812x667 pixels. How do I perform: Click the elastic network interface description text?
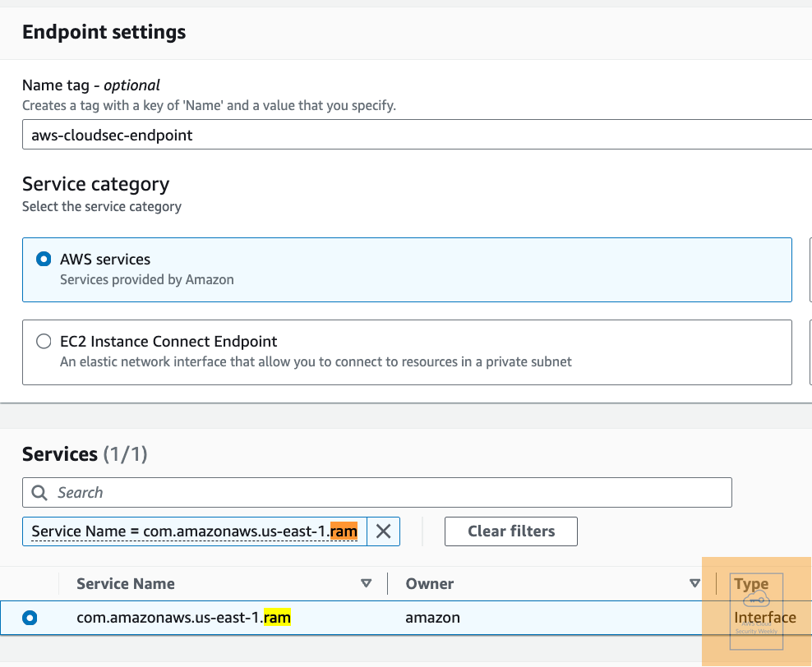pos(316,361)
